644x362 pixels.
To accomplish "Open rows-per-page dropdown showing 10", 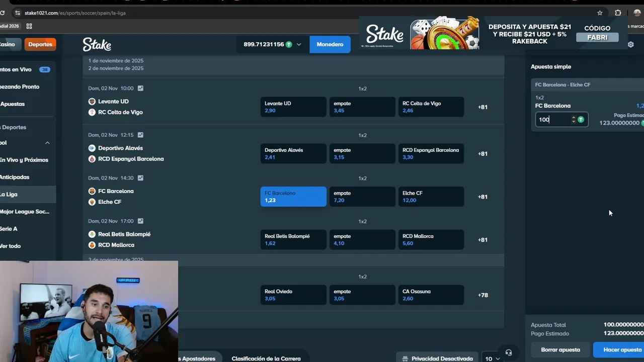I will [492, 358].
